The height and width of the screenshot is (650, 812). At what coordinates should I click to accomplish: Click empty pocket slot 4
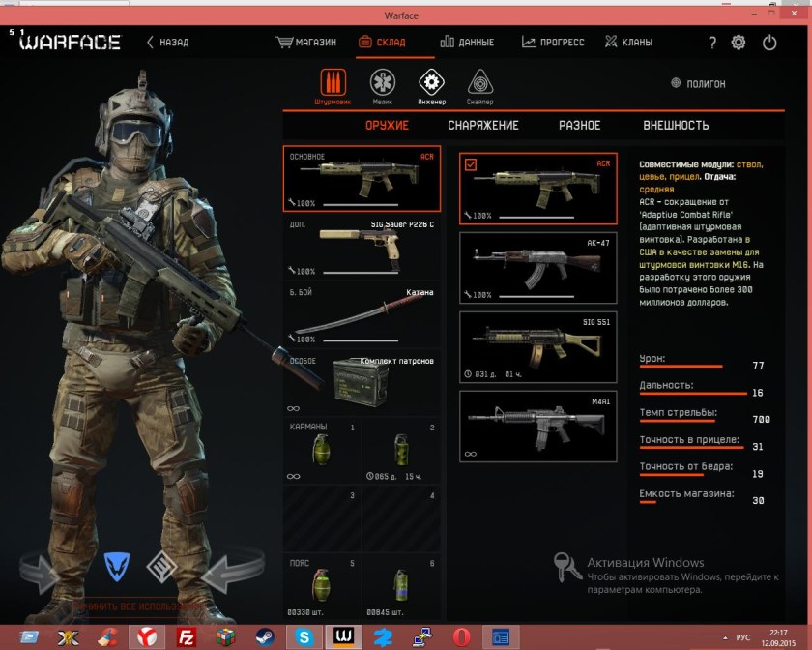point(401,518)
